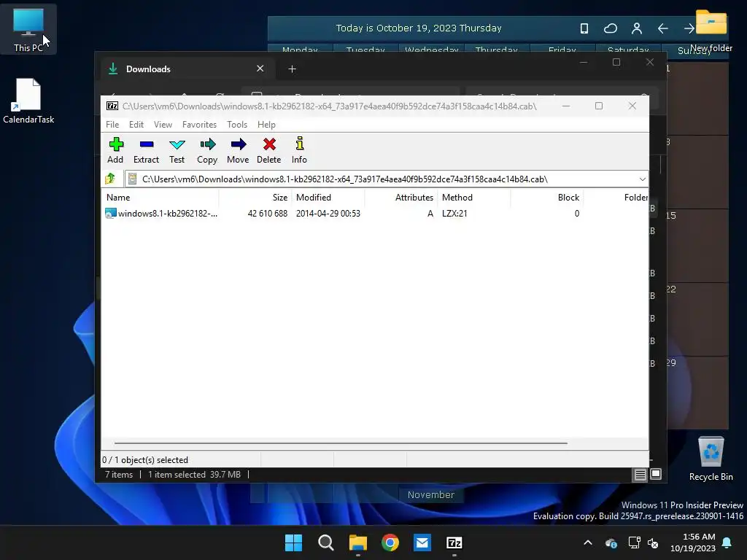
Task: Select the windows8.1-kb2962182 file row
Action: coord(374,214)
